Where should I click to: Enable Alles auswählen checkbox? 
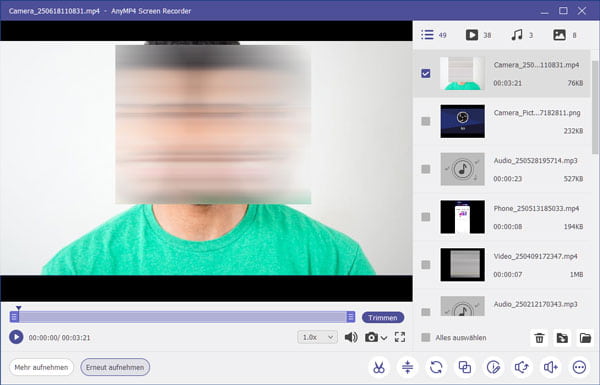[426, 338]
